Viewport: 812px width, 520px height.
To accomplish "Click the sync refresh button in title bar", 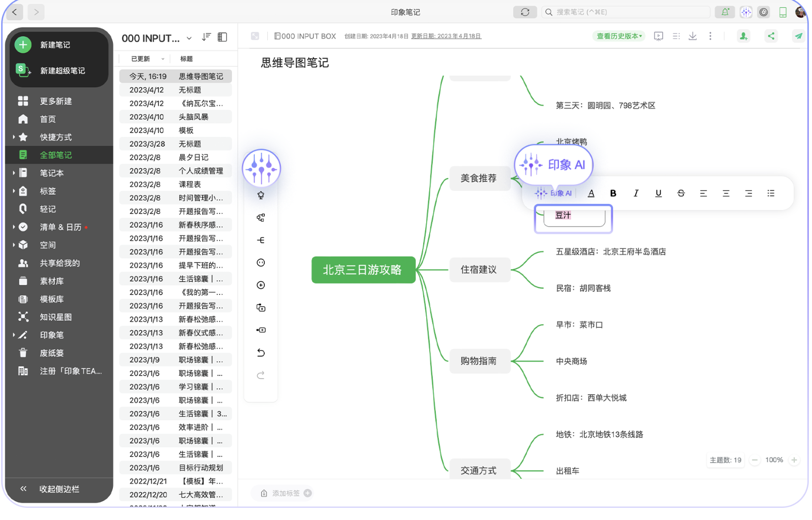I will (525, 12).
